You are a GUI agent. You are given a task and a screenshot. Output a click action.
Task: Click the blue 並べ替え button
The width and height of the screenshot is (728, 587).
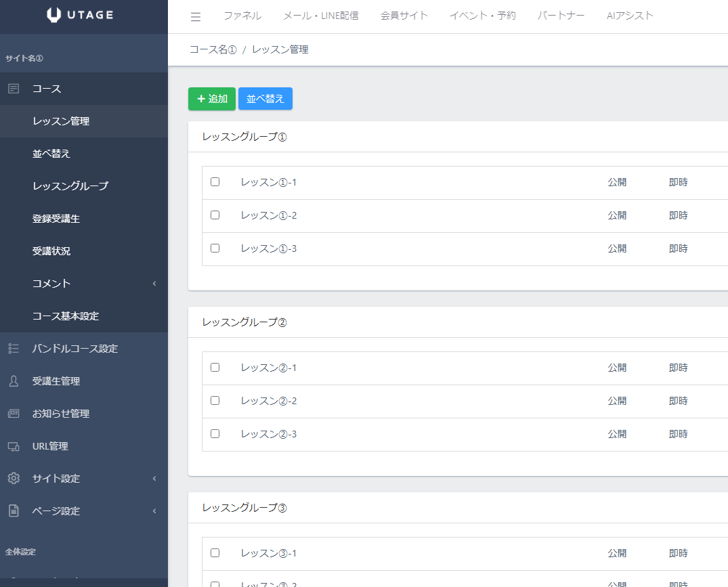tap(265, 99)
